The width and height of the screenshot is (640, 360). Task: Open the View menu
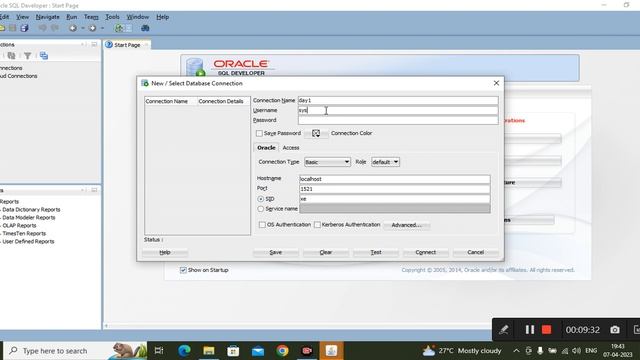coord(22,17)
